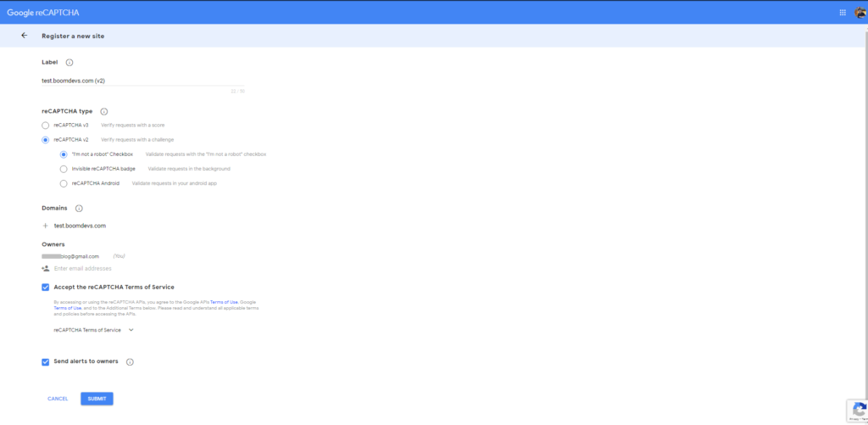This screenshot has height=425, width=868.
Task: Click the reCAPTCHA badge in corner
Action: (x=858, y=411)
